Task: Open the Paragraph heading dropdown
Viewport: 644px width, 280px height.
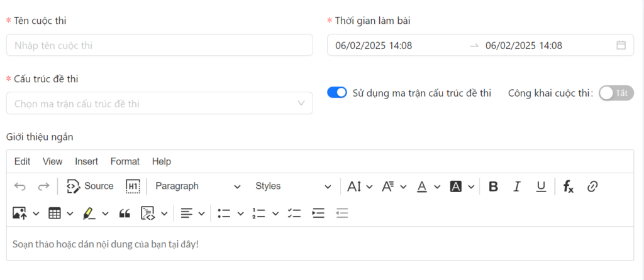Action: point(197,186)
